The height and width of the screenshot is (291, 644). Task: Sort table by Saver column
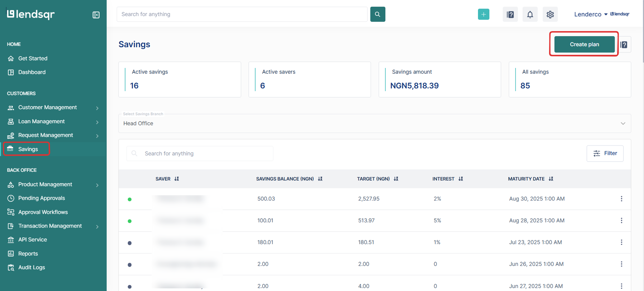point(177,179)
